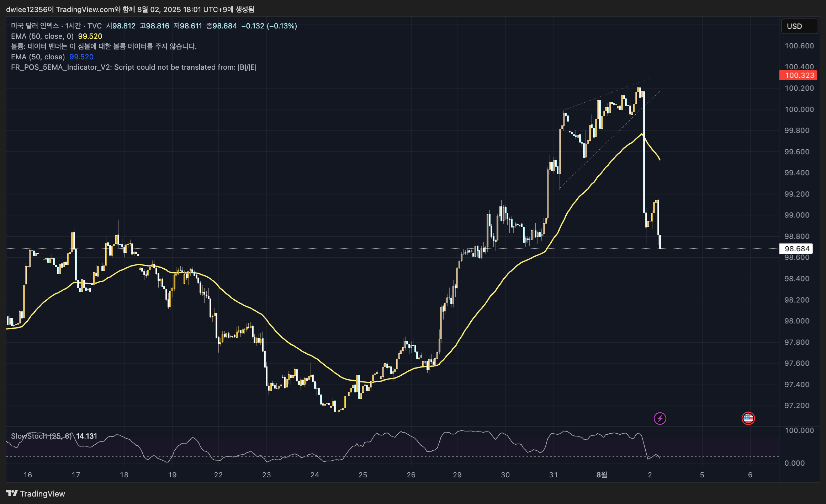Click the date label 25 on time axis
The width and height of the screenshot is (826, 504).
click(363, 475)
